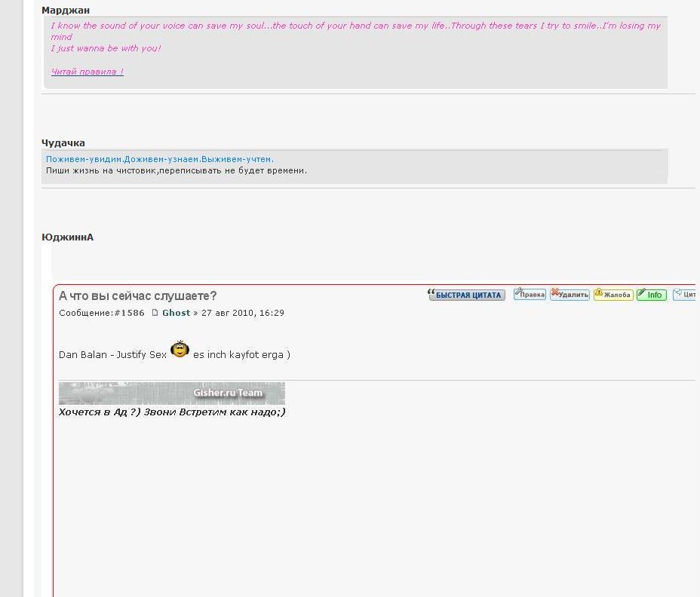Click the small post icon before Ghost
The width and height of the screenshot is (700, 597).
[155, 313]
